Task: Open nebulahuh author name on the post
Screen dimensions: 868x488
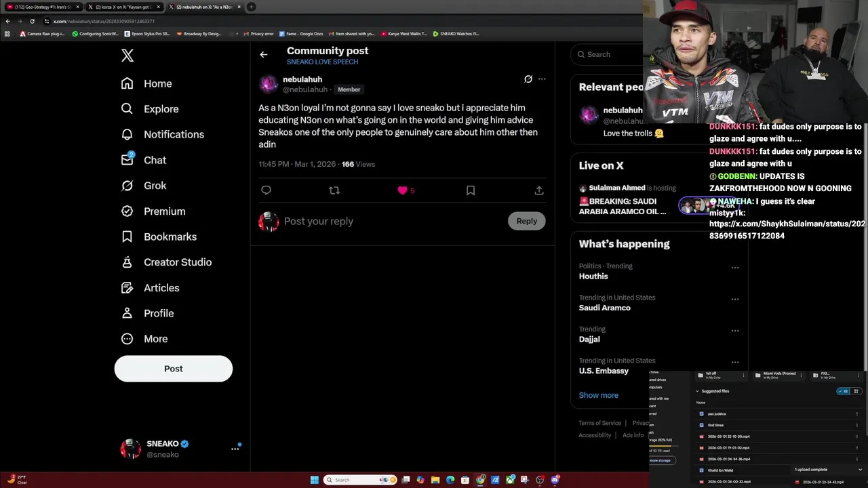Action: point(302,79)
